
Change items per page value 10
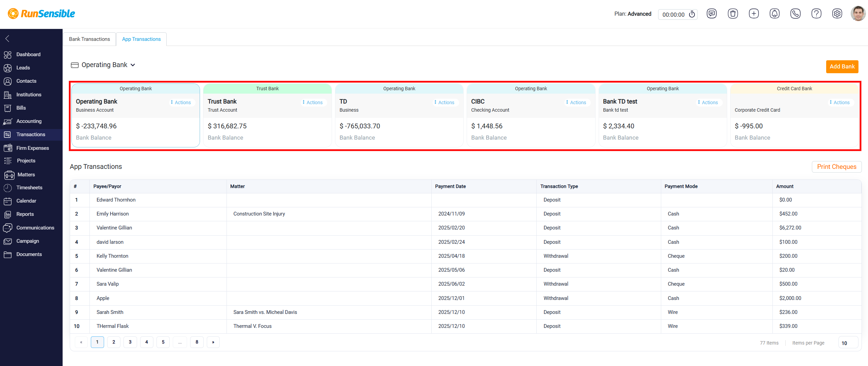click(848, 343)
